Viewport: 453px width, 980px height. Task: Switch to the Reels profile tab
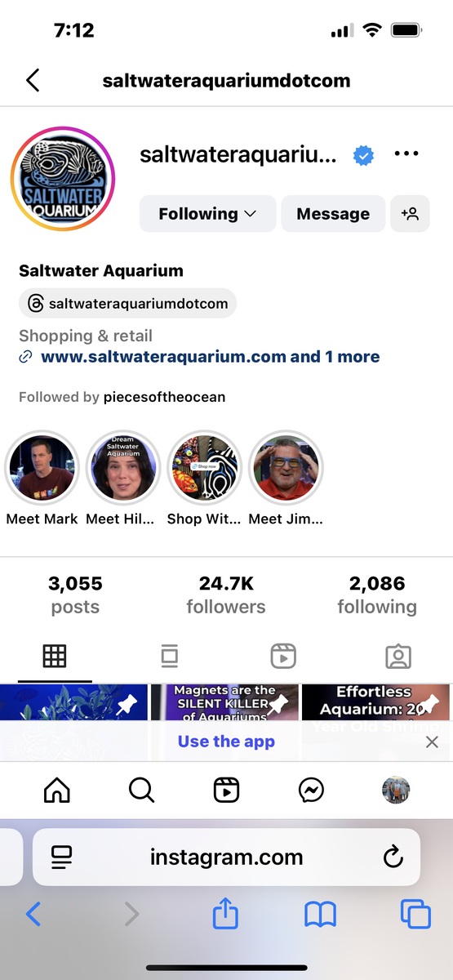283,656
